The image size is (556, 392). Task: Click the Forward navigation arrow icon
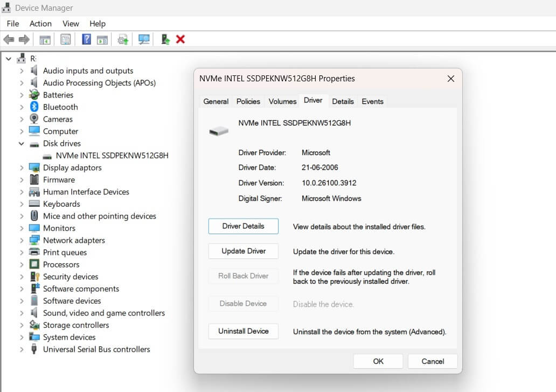24,39
